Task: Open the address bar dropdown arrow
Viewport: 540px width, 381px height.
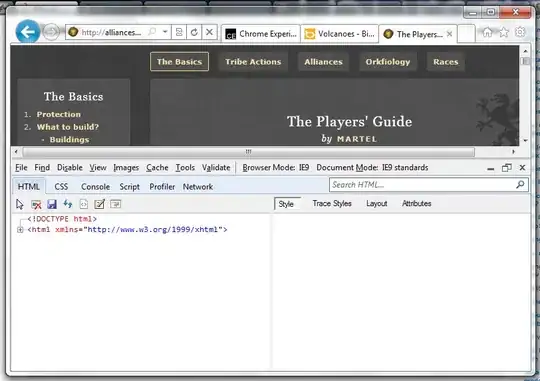Action: pos(165,32)
